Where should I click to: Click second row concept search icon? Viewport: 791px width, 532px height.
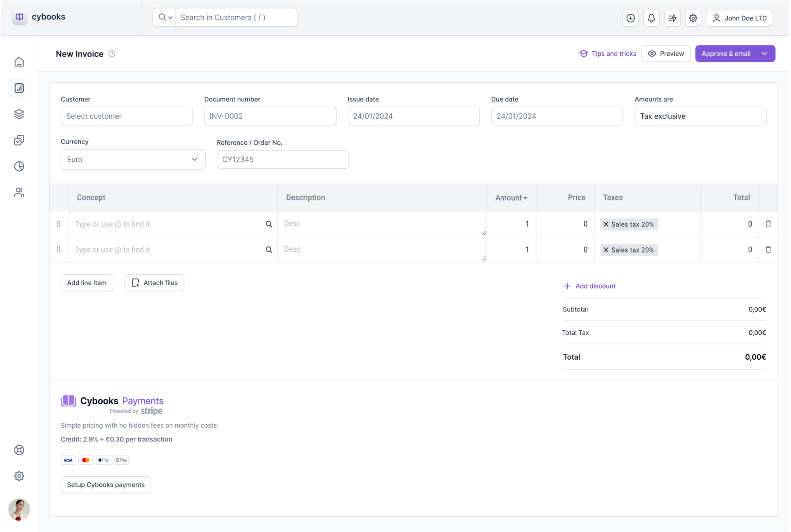tap(269, 250)
